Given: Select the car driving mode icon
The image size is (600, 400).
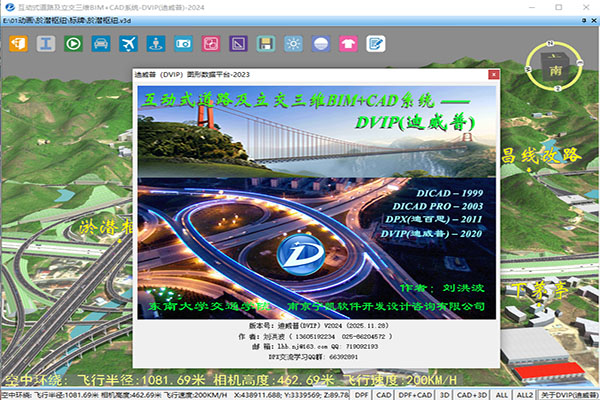Looking at the screenshot, I should [100, 43].
